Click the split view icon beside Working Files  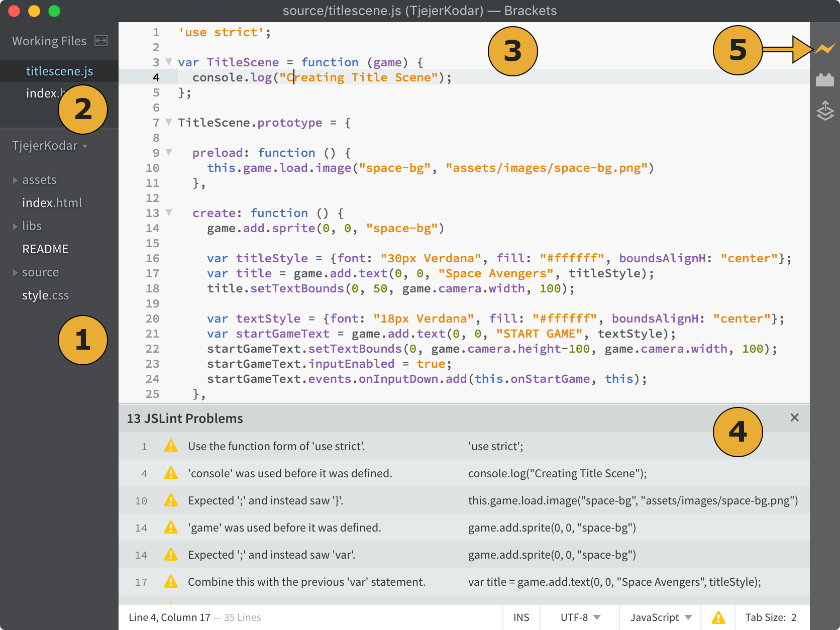(101, 41)
